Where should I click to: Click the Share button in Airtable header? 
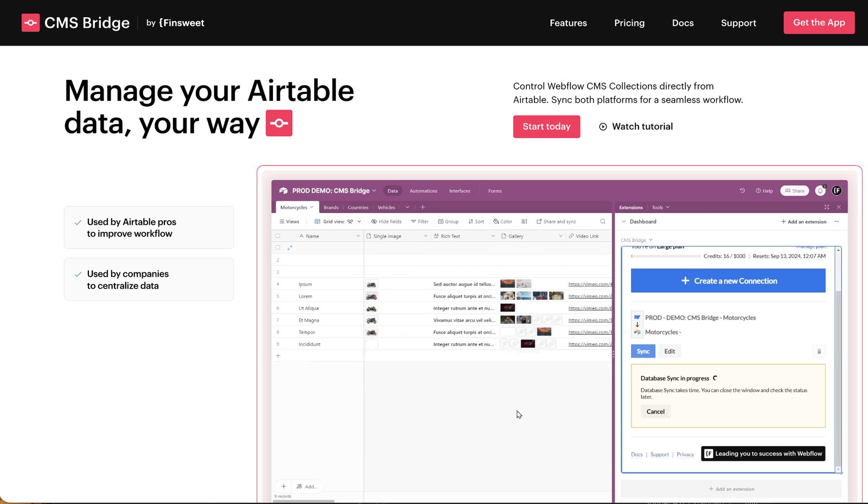pos(794,191)
